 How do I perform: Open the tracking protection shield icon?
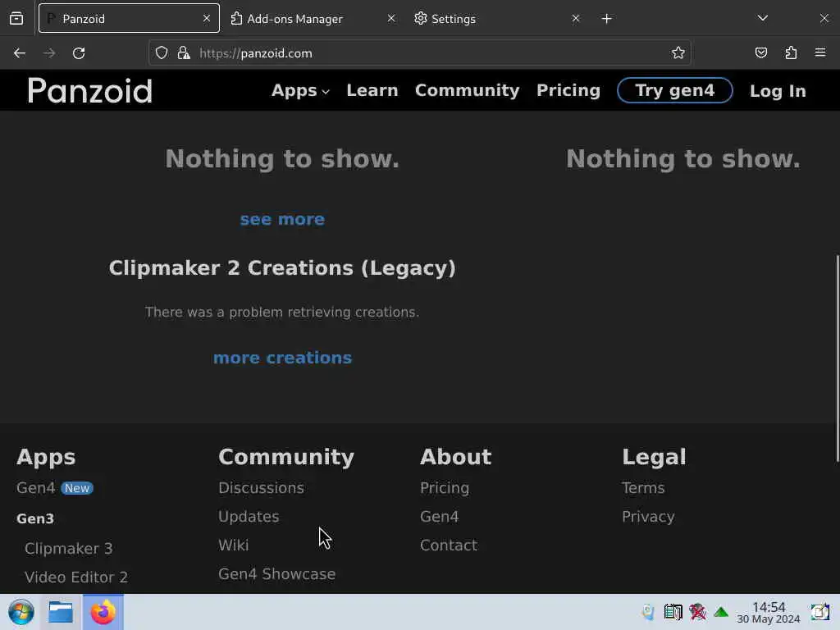pyautogui.click(x=162, y=53)
